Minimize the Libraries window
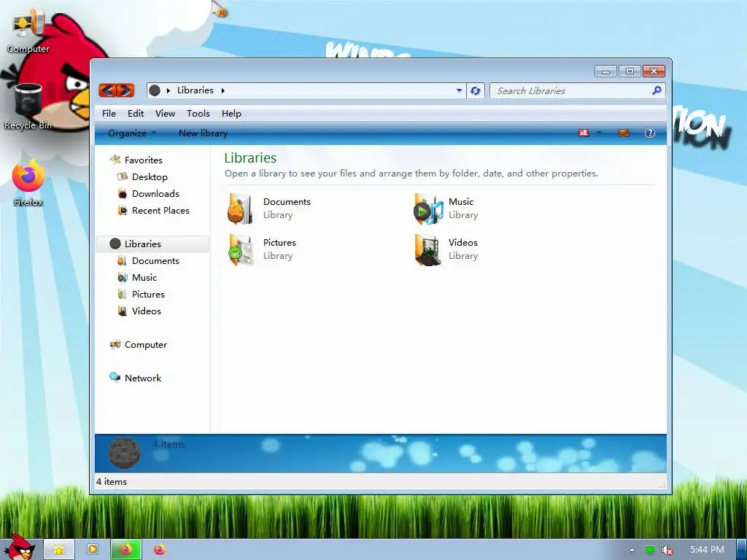The width and height of the screenshot is (747, 560). tap(605, 71)
